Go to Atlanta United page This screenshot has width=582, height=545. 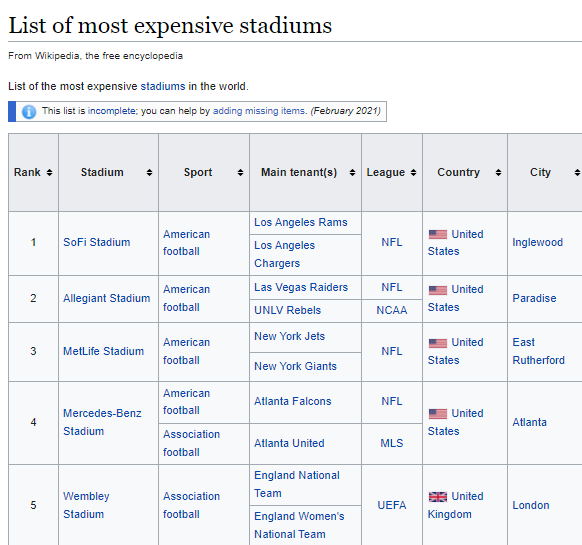click(x=289, y=443)
